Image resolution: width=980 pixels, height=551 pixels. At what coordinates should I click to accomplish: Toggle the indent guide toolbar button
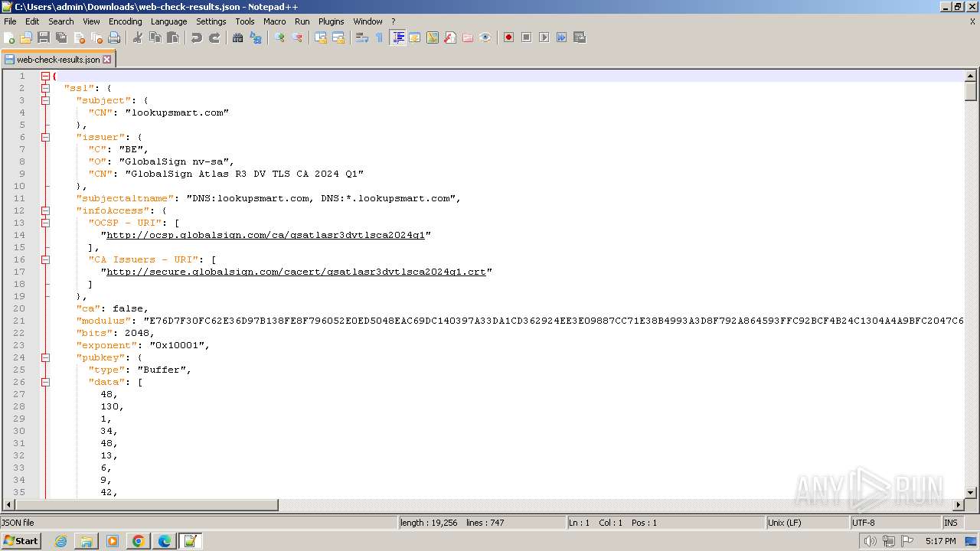pyautogui.click(x=397, y=37)
